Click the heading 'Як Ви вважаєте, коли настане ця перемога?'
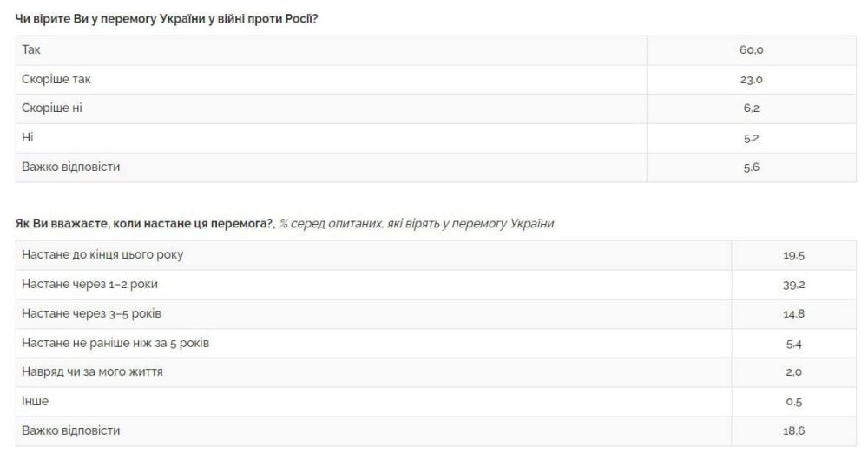 (145, 224)
